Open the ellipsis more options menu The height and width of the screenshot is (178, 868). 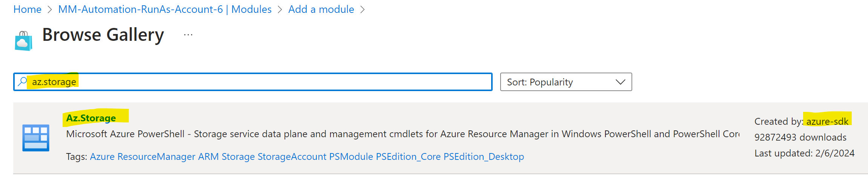[x=188, y=35]
